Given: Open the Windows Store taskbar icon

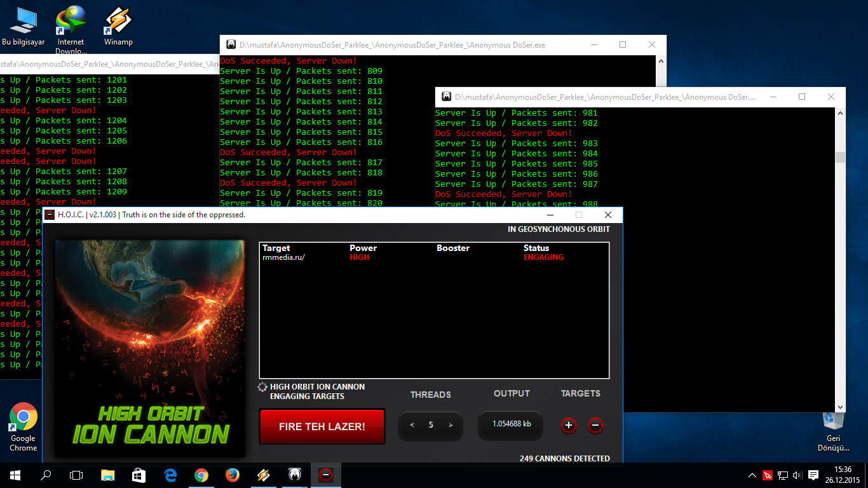Looking at the screenshot, I should pyautogui.click(x=139, y=475).
